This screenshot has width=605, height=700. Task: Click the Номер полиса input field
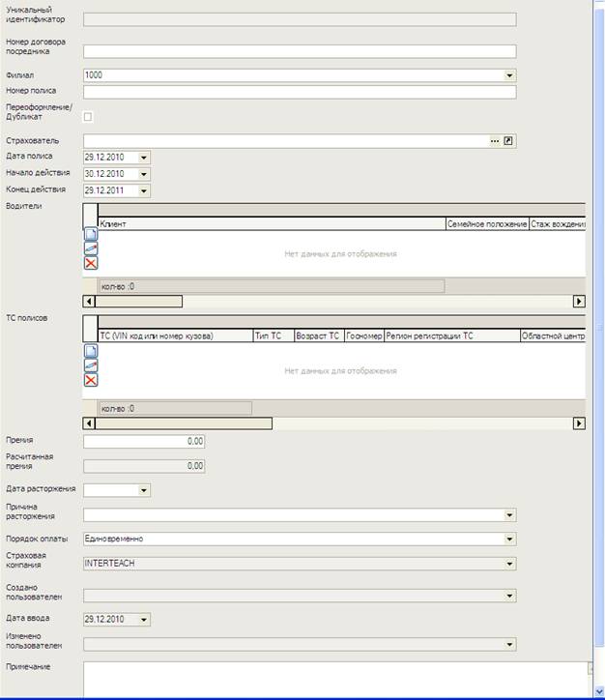pyautogui.click(x=300, y=93)
